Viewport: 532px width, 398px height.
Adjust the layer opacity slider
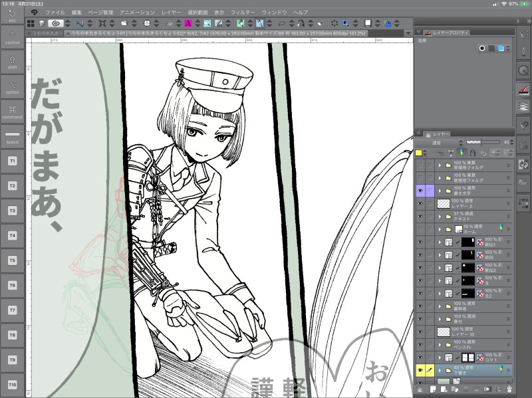pos(483,142)
